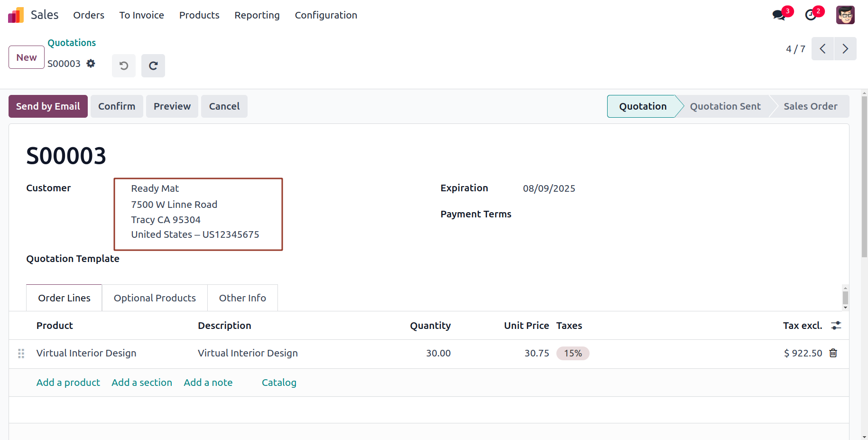Image resolution: width=868 pixels, height=440 pixels.
Task: Open the Configuration menu
Action: point(326,15)
